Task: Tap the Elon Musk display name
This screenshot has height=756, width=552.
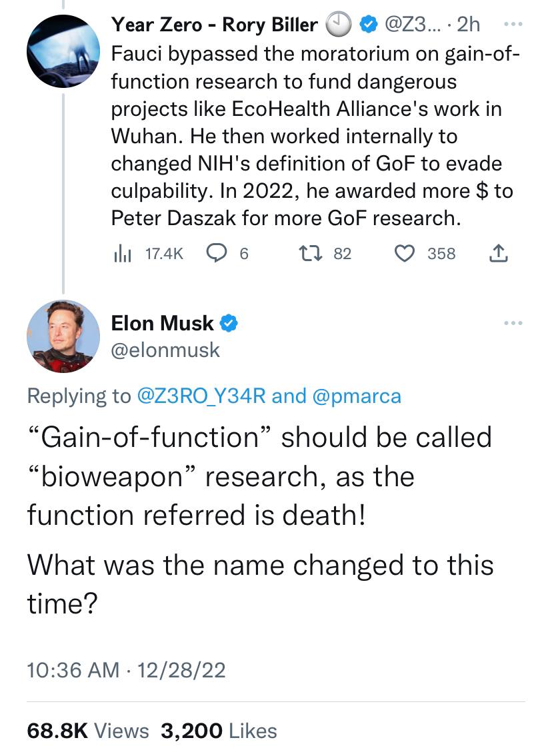Action: tap(162, 324)
